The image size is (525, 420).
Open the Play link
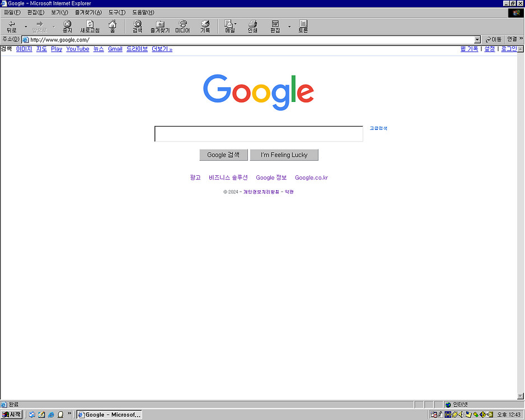pos(57,49)
